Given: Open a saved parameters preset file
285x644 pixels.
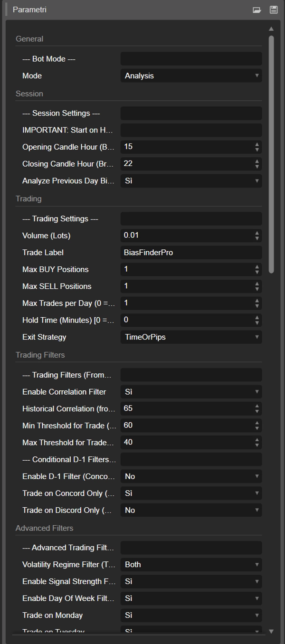Looking at the screenshot, I should tap(257, 9).
